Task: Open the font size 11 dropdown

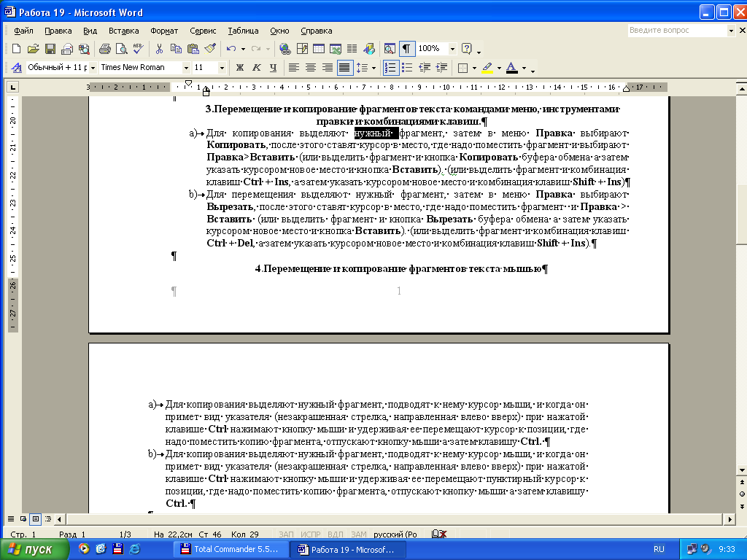Action: click(x=222, y=68)
